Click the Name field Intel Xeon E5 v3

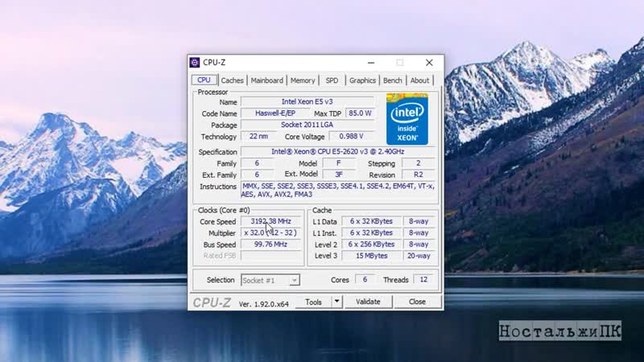308,101
